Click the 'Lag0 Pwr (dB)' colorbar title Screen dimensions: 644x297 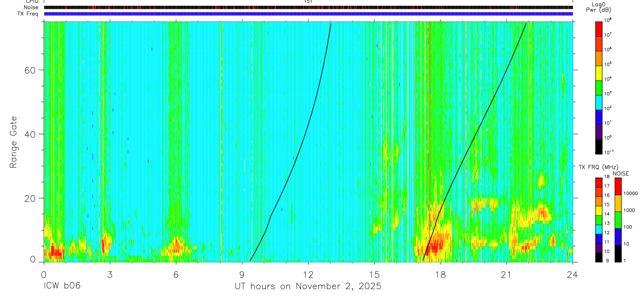598,7
